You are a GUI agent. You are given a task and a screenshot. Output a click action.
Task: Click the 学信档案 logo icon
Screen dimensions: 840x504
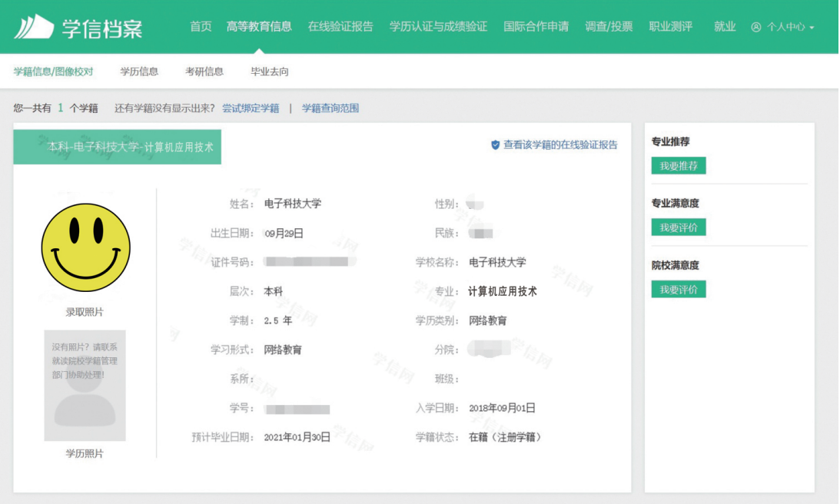tap(34, 26)
